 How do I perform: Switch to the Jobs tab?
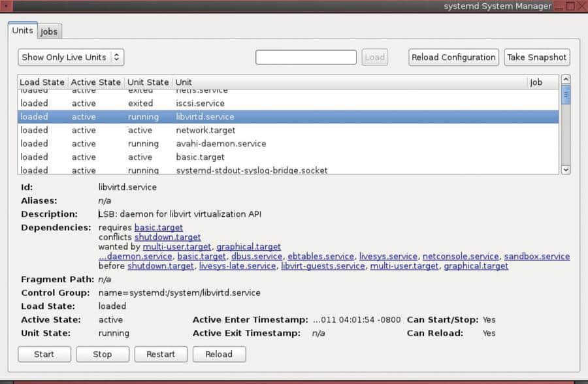click(49, 31)
